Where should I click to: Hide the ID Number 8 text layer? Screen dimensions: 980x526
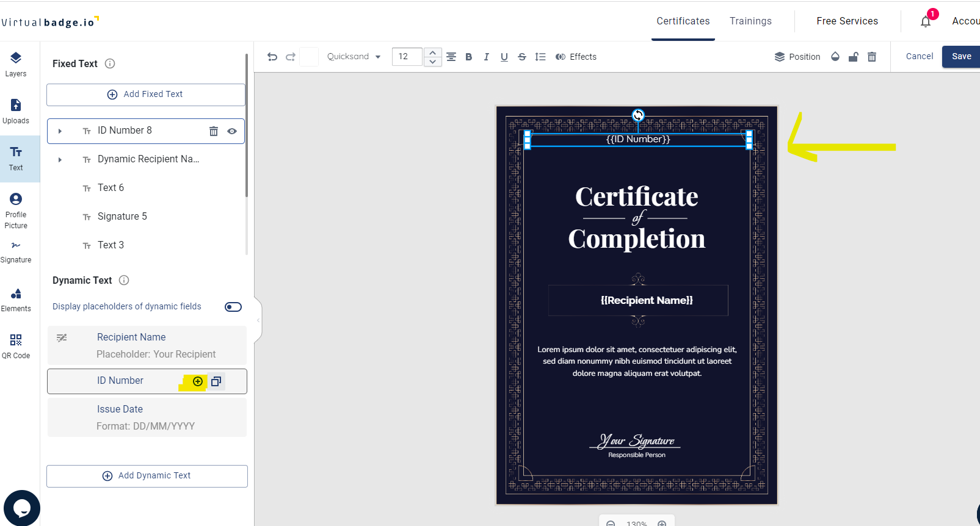click(x=232, y=131)
